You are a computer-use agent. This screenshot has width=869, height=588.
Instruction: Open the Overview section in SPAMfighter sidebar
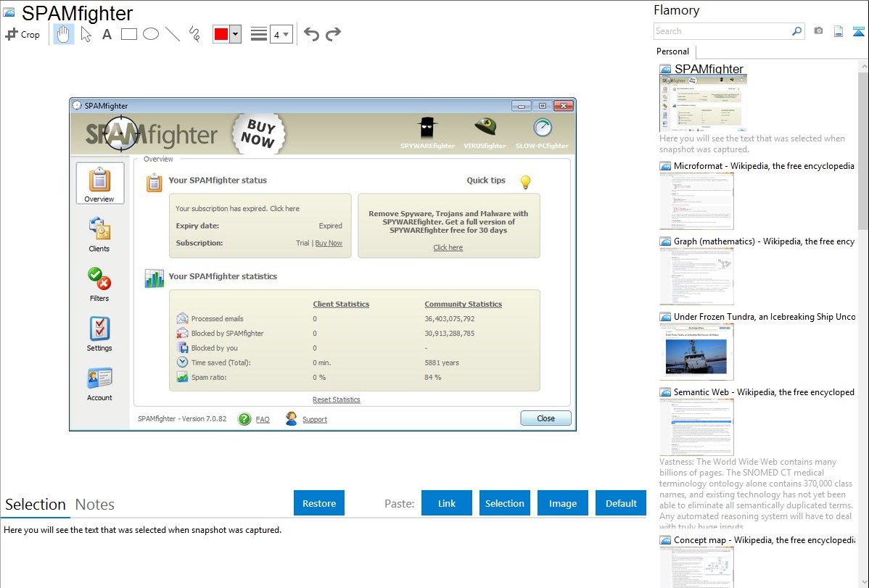click(x=100, y=184)
